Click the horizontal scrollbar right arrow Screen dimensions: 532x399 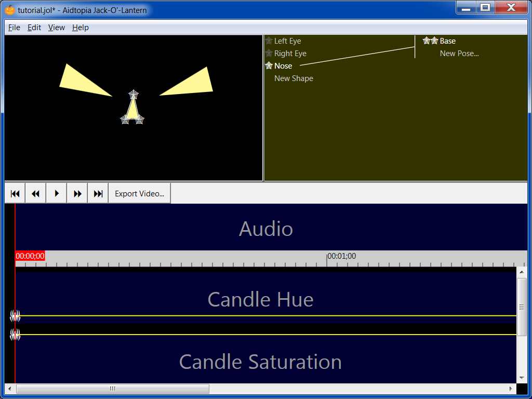[x=511, y=389]
